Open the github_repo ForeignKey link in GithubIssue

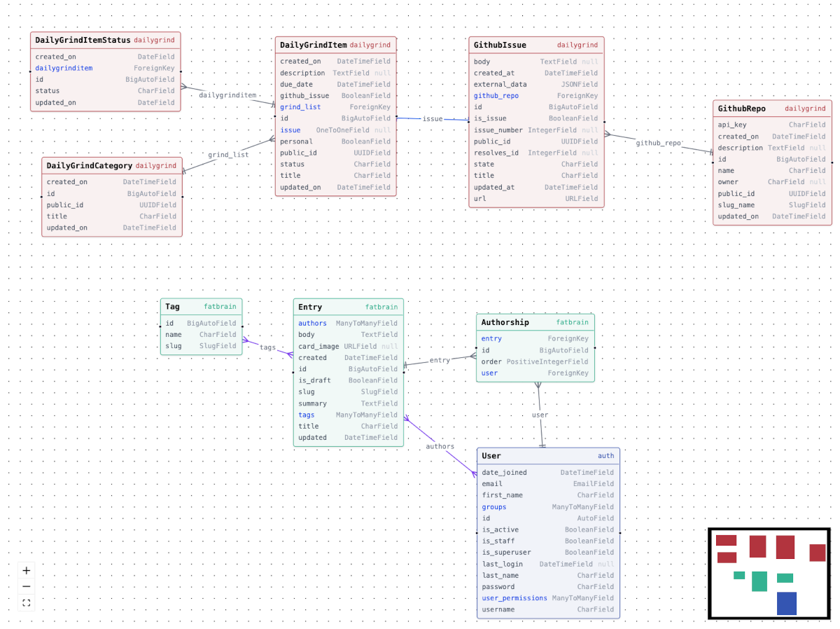pos(496,95)
